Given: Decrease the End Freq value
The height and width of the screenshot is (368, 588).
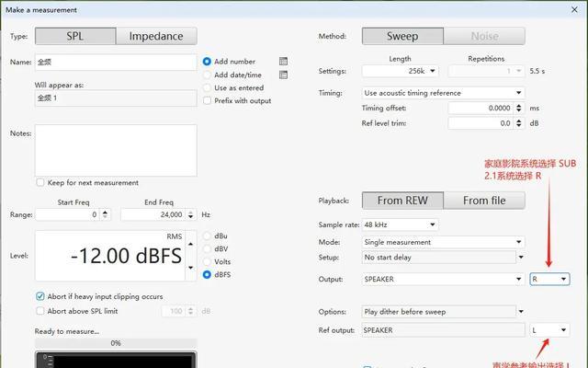Looking at the screenshot, I should 191,217.
